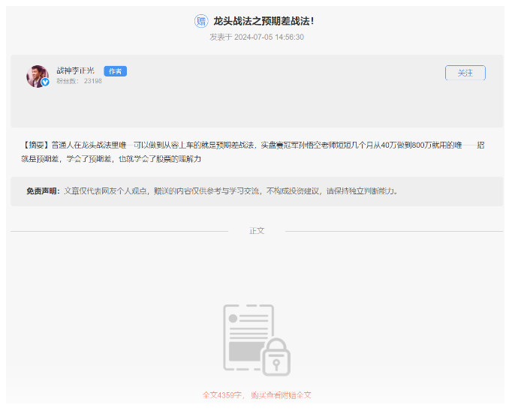Click the 粉丝数 23198 follower count

tap(79, 81)
